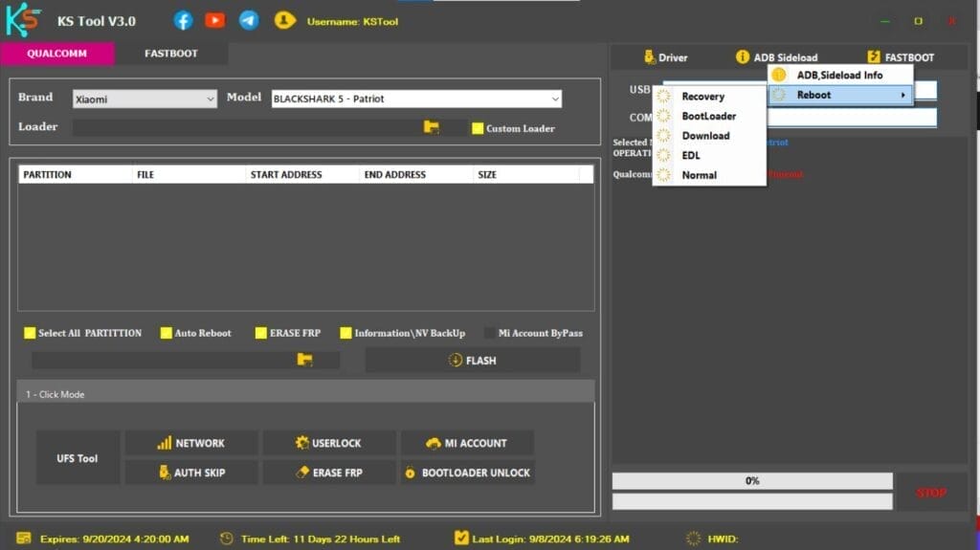Open the ADB Sideload menu
The height and width of the screenshot is (550, 980).
click(776, 56)
